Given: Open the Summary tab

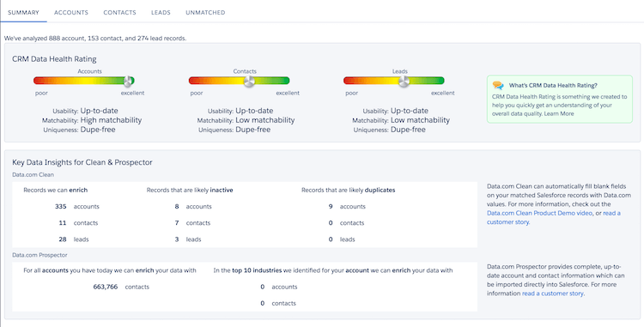Looking at the screenshot, I should pos(23,12).
